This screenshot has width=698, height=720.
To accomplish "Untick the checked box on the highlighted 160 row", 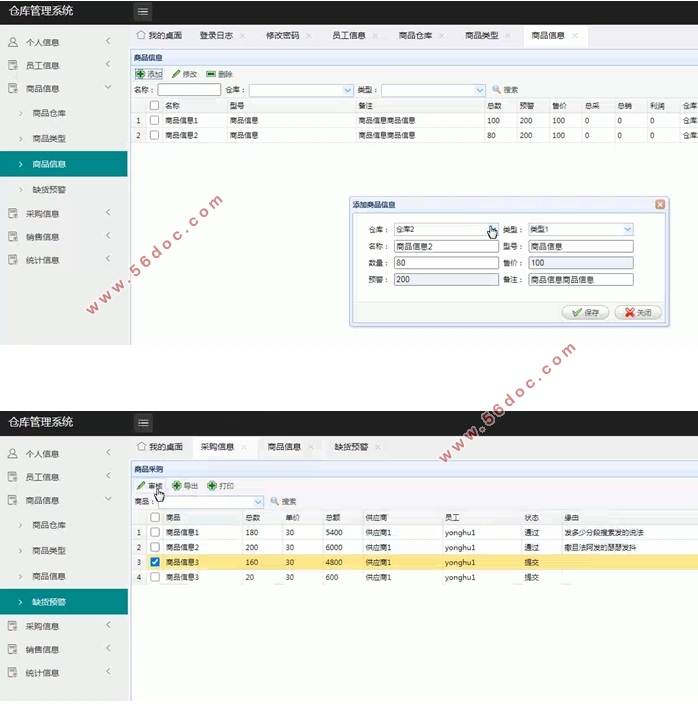I will (x=155, y=562).
